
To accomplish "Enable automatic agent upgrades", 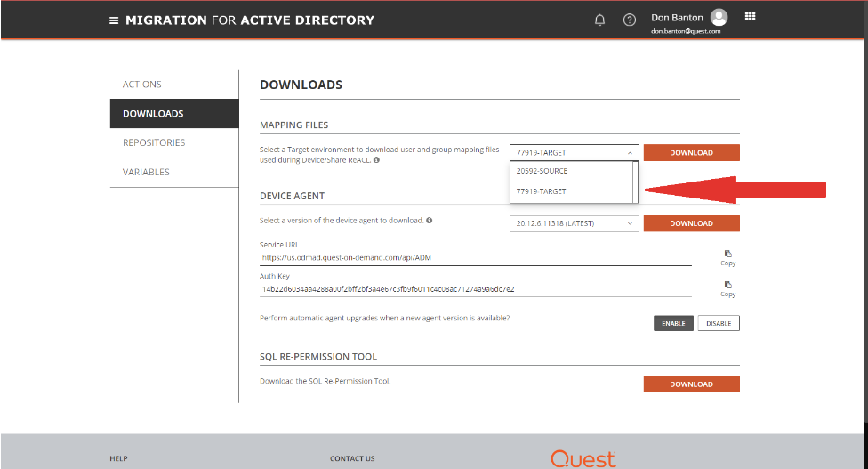I will coord(673,323).
